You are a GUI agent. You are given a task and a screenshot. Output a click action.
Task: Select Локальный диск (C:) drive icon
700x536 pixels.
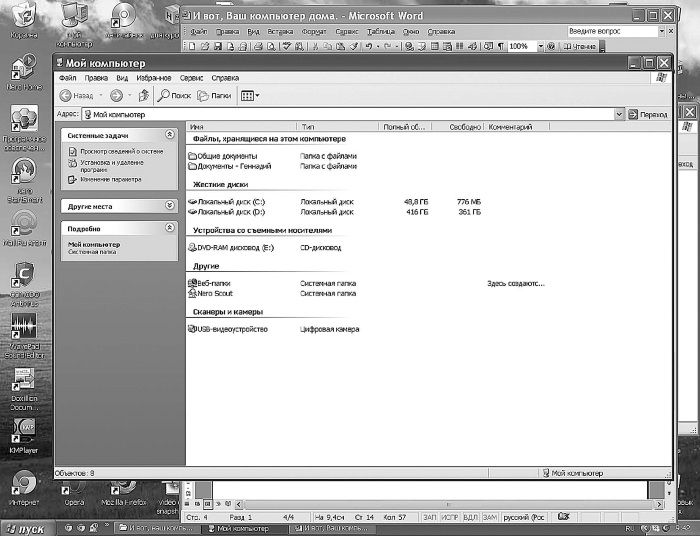(x=193, y=201)
